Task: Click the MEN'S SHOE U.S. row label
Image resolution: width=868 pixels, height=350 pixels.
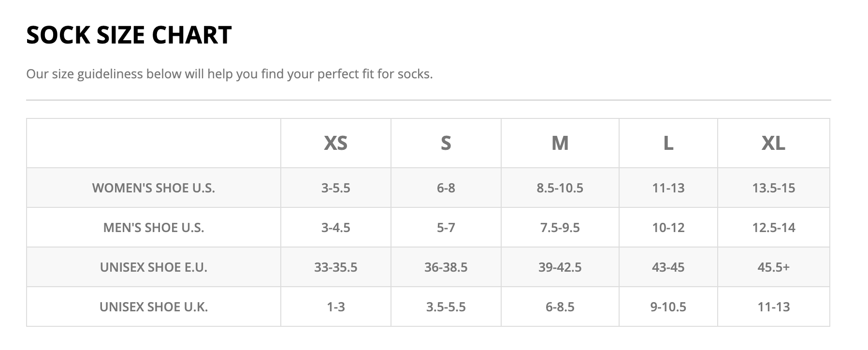Action: (x=154, y=227)
